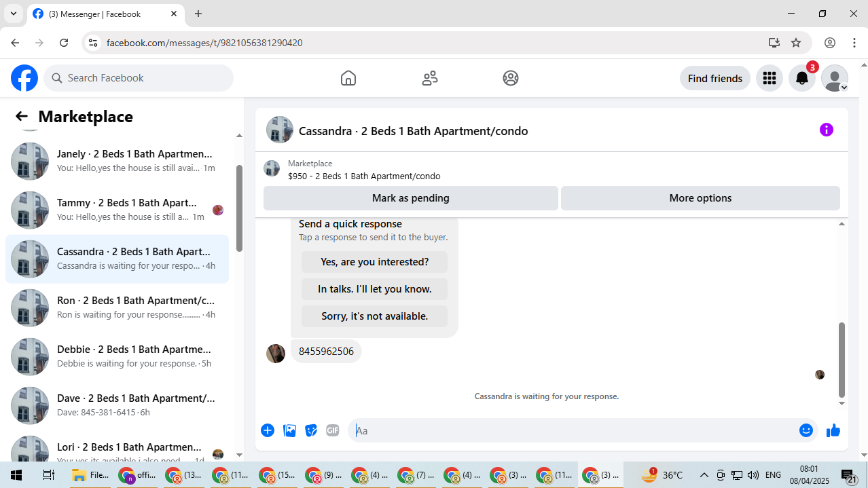The height and width of the screenshot is (488, 868).
Task: Click the ENG language indicator
Action: point(773,475)
